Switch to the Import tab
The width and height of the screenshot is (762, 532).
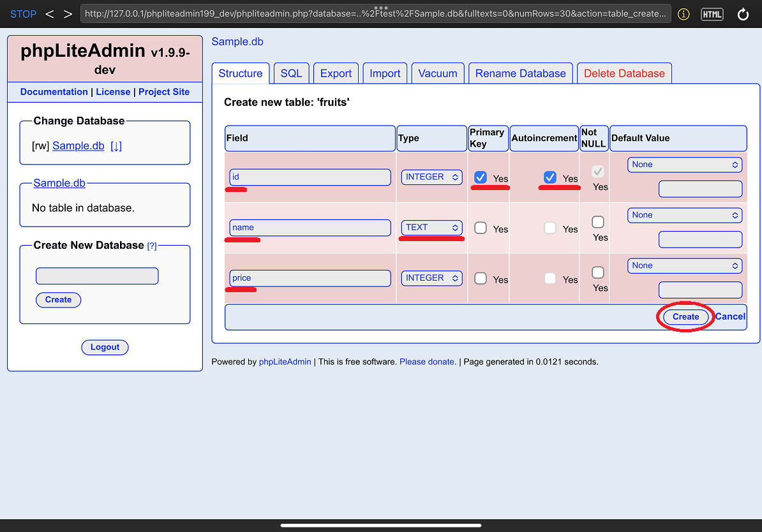pyautogui.click(x=385, y=73)
